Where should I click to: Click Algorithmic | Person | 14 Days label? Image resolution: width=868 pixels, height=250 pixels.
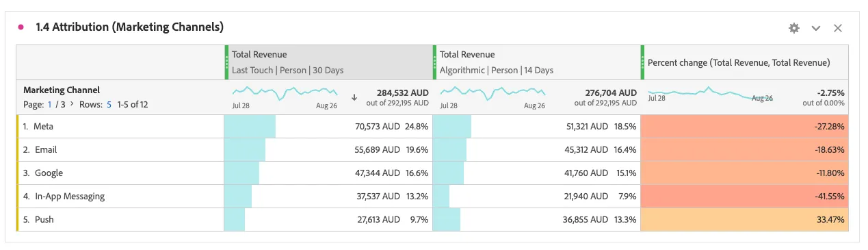(x=497, y=71)
